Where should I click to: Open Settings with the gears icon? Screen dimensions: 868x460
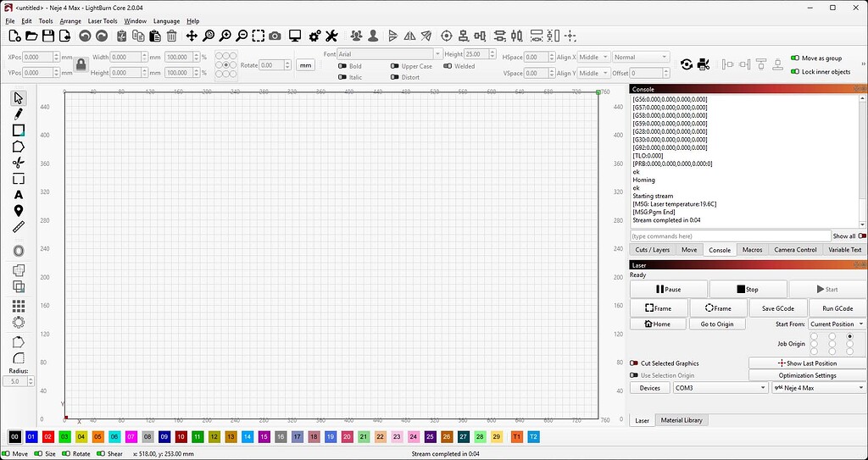click(314, 36)
